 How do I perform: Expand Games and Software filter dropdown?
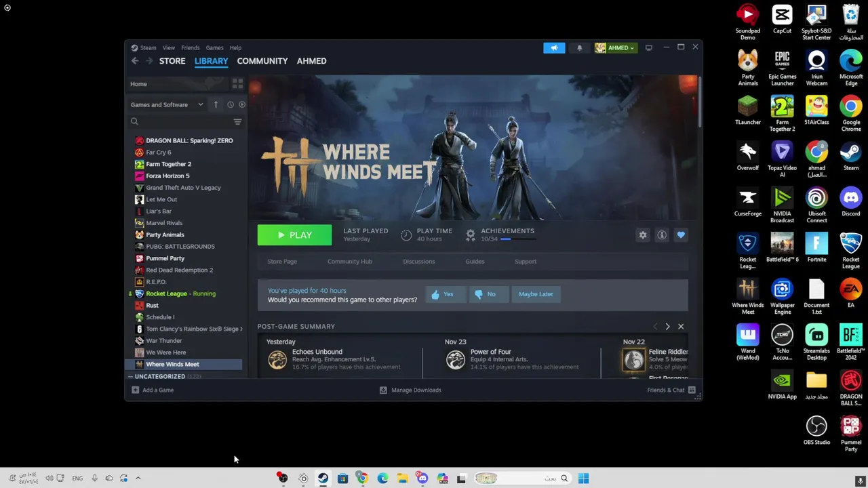point(167,104)
